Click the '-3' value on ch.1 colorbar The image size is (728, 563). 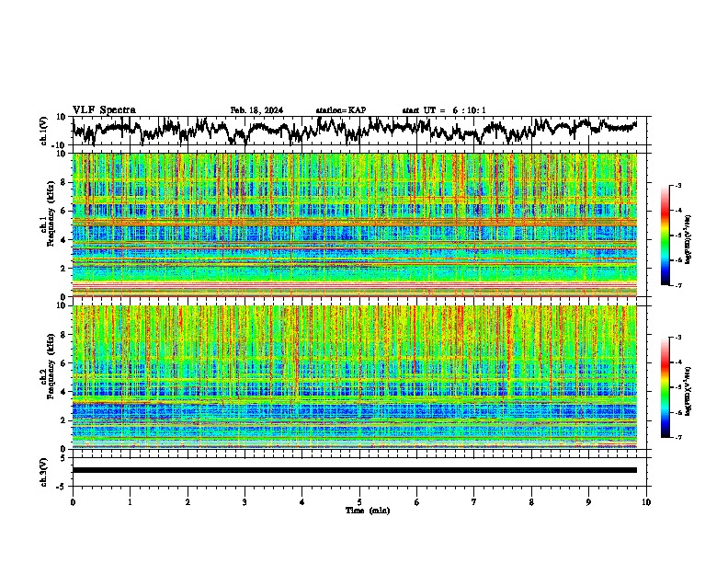677,185
